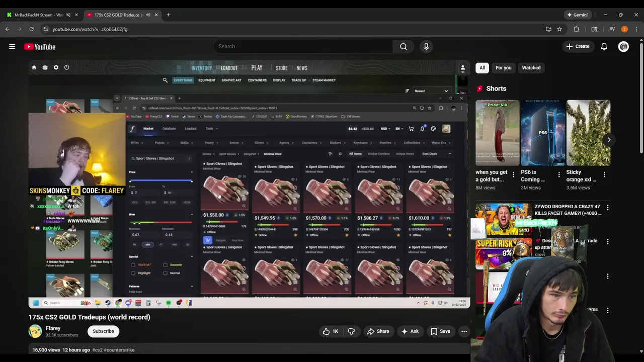
Task: Switch to the 175x CS2 GOLD Tradeups tab
Action: tap(122, 15)
